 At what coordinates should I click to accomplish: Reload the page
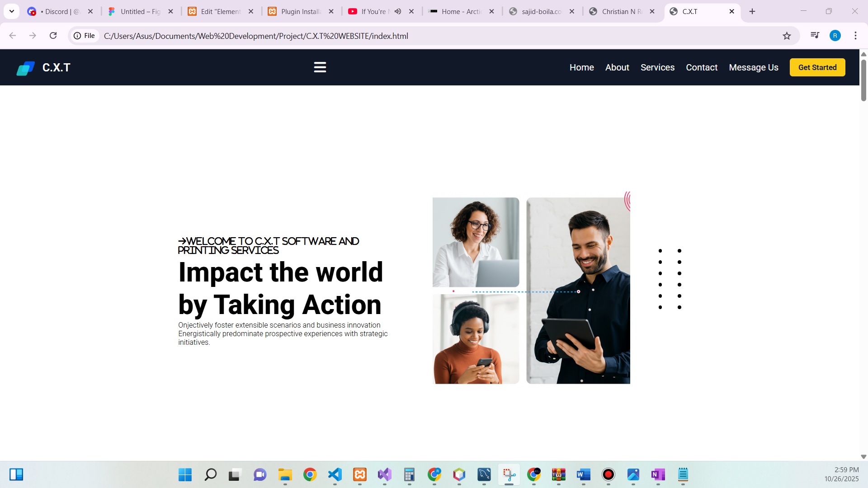click(x=53, y=36)
